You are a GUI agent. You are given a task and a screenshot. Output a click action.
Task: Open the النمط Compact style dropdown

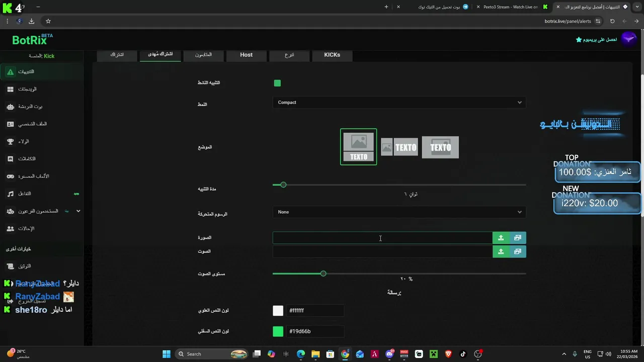coord(399,103)
